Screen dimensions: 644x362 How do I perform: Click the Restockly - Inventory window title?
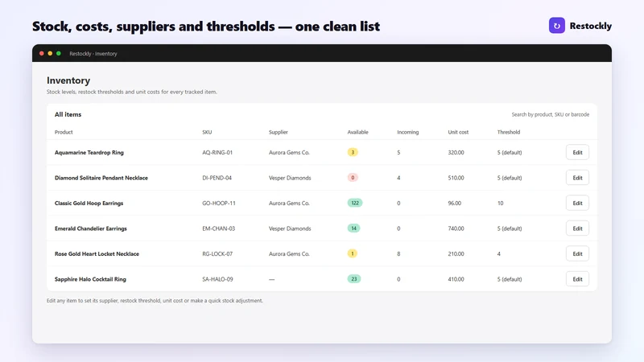coord(93,54)
